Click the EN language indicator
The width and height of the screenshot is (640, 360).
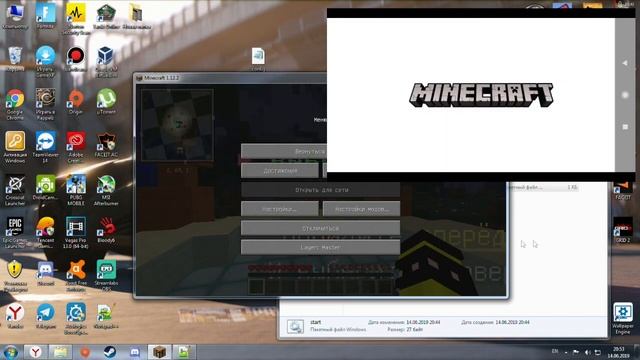(555, 351)
